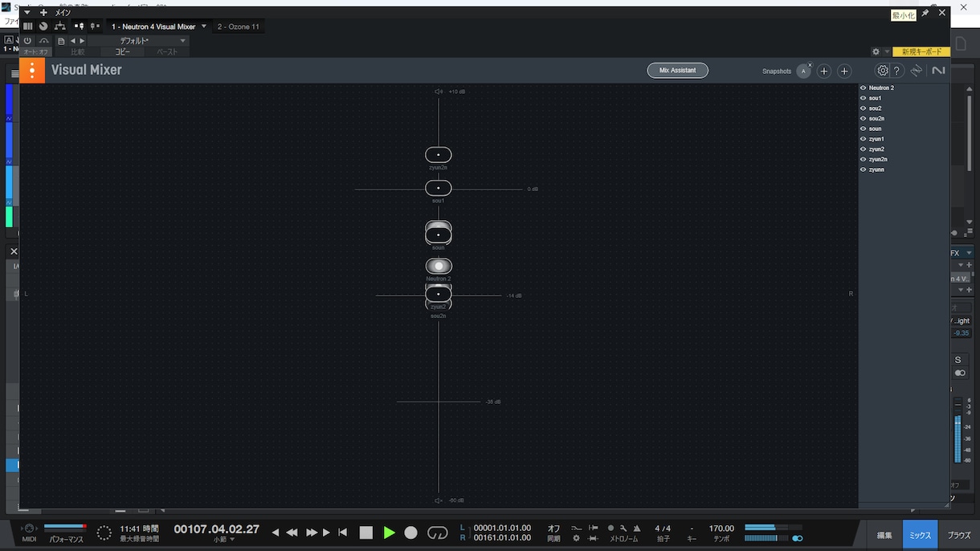The height and width of the screenshot is (551, 980).
Task: Open the デフォルト preset dropdown
Action: click(138, 41)
